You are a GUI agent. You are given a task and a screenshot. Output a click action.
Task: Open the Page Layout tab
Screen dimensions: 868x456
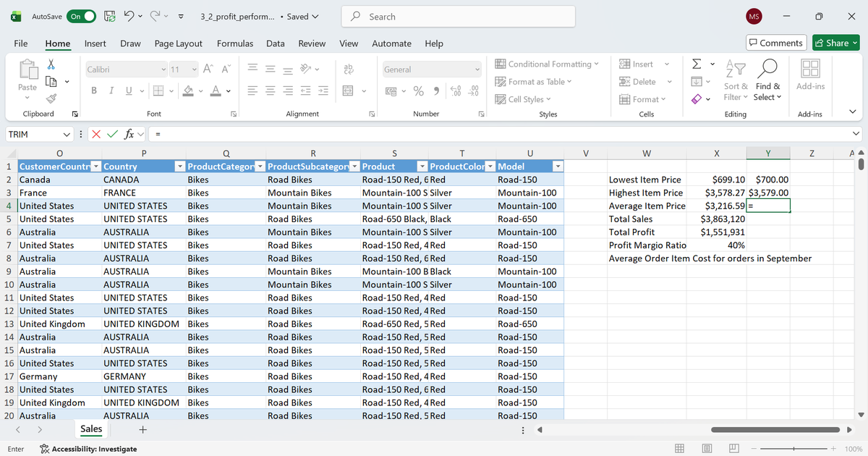pos(179,43)
